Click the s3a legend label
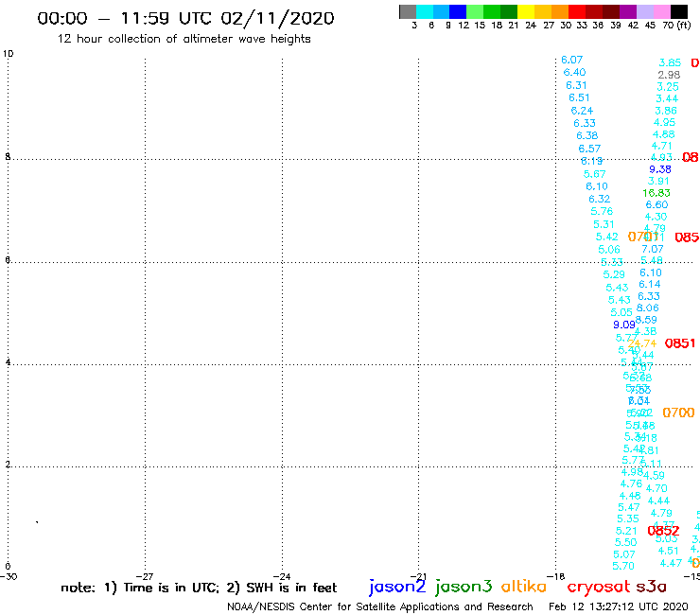Image resolution: width=700 pixels, height=615 pixels. tap(651, 587)
